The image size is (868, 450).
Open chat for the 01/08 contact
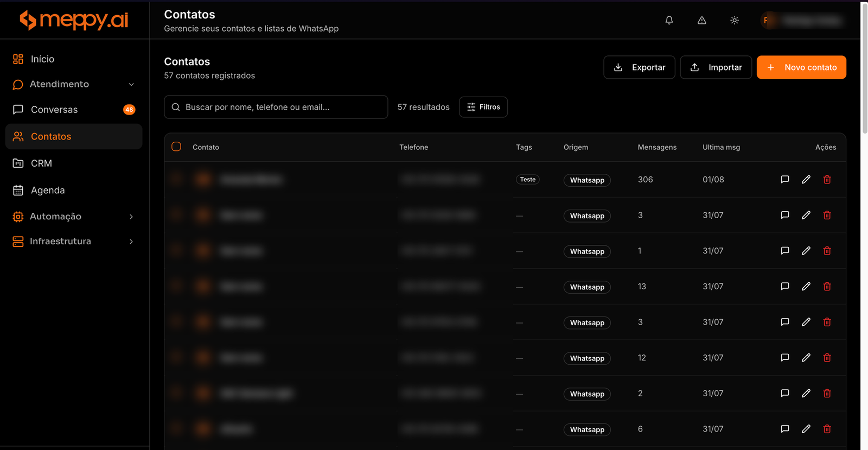(x=784, y=180)
